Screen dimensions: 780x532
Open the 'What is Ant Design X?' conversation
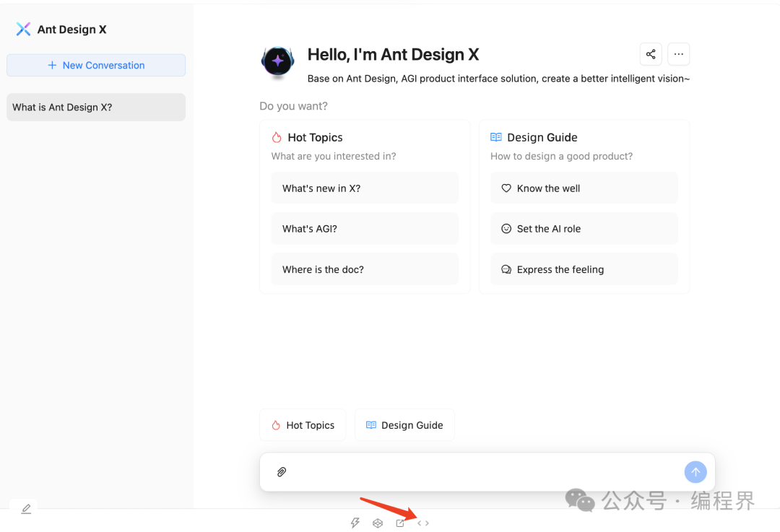pos(96,107)
